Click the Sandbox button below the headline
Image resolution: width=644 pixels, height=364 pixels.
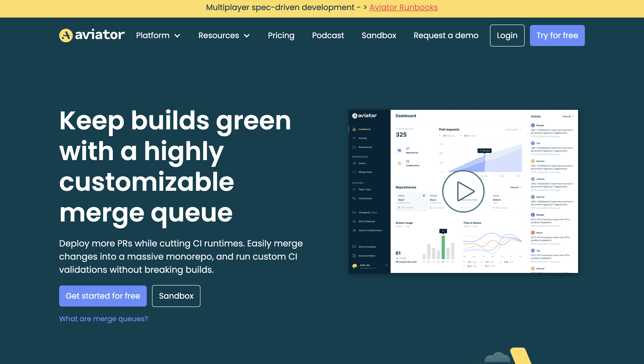click(x=176, y=296)
